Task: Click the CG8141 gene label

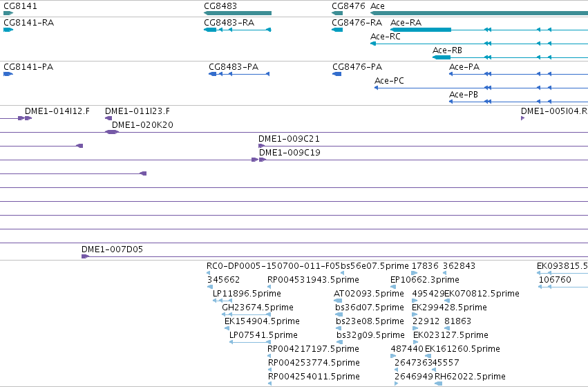Action: point(20,6)
